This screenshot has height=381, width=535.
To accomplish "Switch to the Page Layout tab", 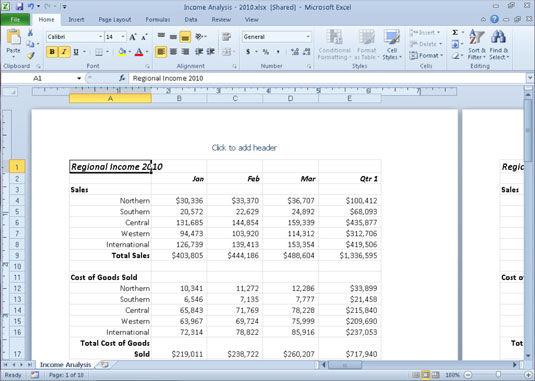I will click(115, 20).
